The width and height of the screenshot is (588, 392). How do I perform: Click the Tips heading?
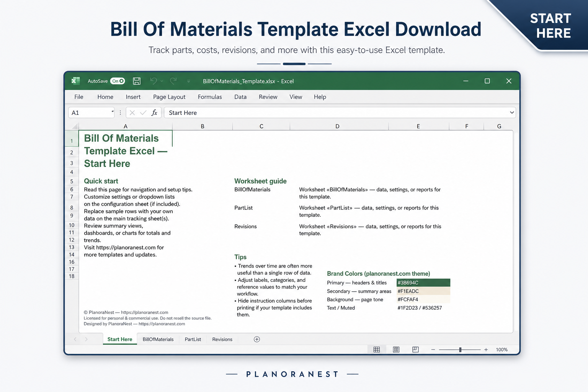point(240,257)
